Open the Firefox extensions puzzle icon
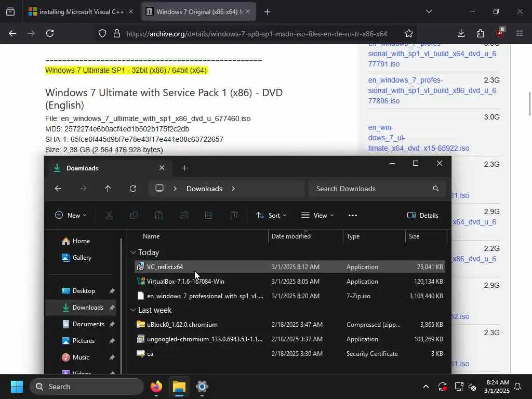Viewport: 532px width, 399px height. (x=480, y=33)
